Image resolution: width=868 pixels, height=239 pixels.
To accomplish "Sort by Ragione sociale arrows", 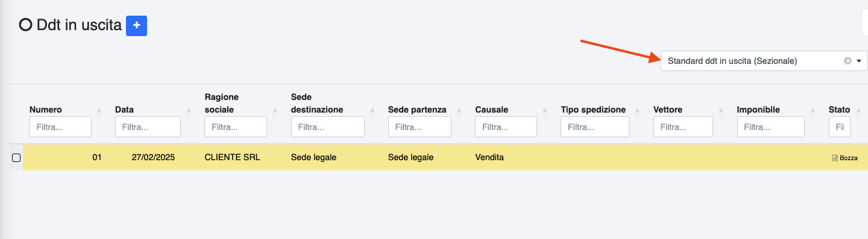I will click(x=275, y=110).
